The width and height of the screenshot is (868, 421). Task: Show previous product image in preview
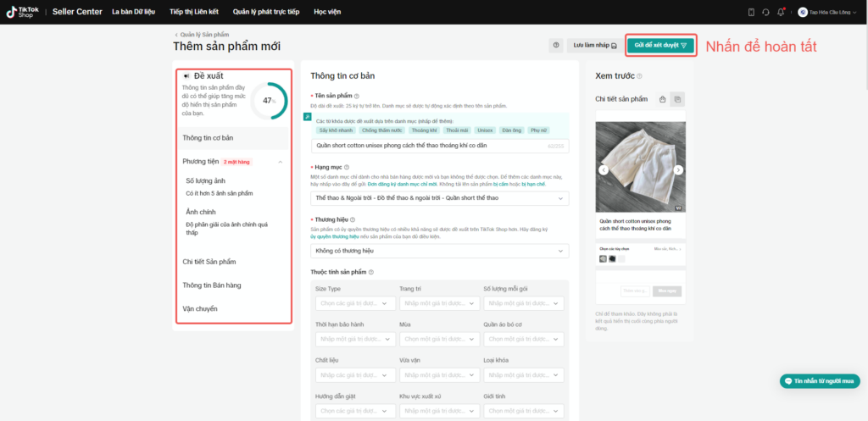[x=604, y=169]
